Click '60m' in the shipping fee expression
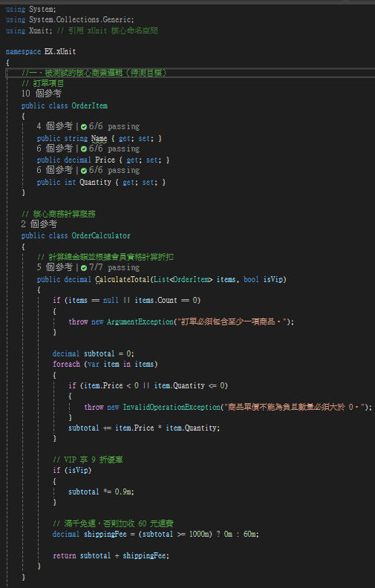The image size is (375, 588). pos(250,535)
